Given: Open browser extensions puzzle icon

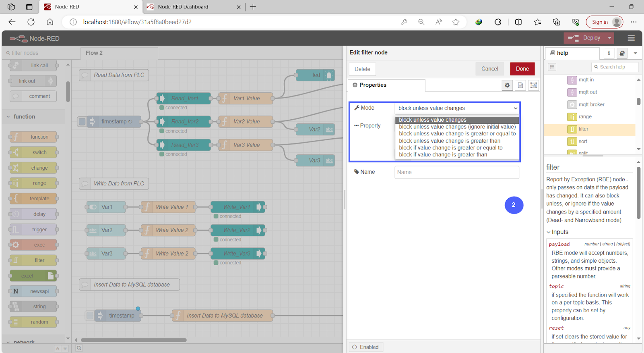Looking at the screenshot, I should (498, 22).
